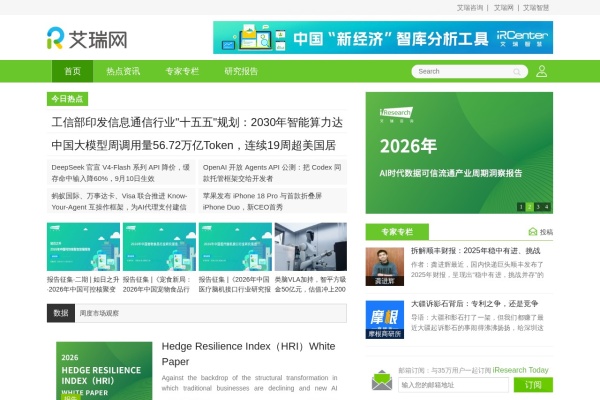
Task: Open 研究报告 navigation tab
Action: pos(241,71)
